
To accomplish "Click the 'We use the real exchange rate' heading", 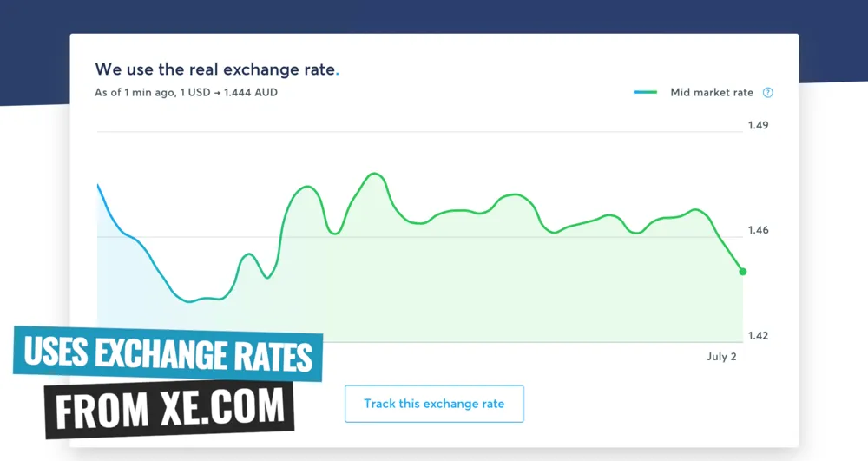I will pyautogui.click(x=214, y=69).
